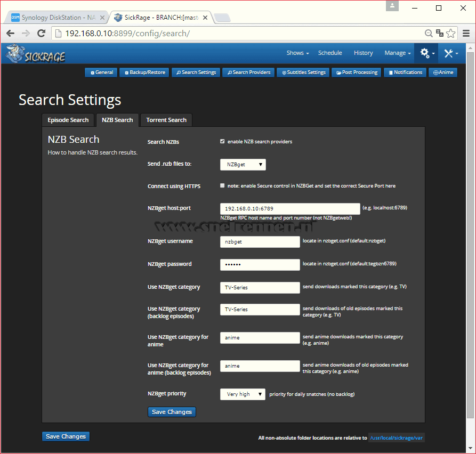476x454 pixels.
Task: Click the scrollbar down arrow
Action: coord(470,448)
